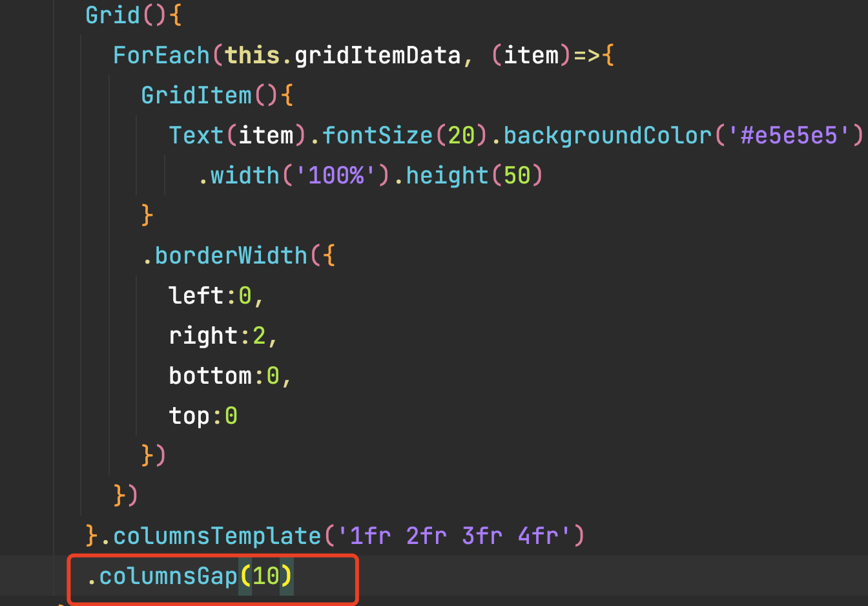Click the right property line
This screenshot has height=606, width=868.
(x=223, y=335)
